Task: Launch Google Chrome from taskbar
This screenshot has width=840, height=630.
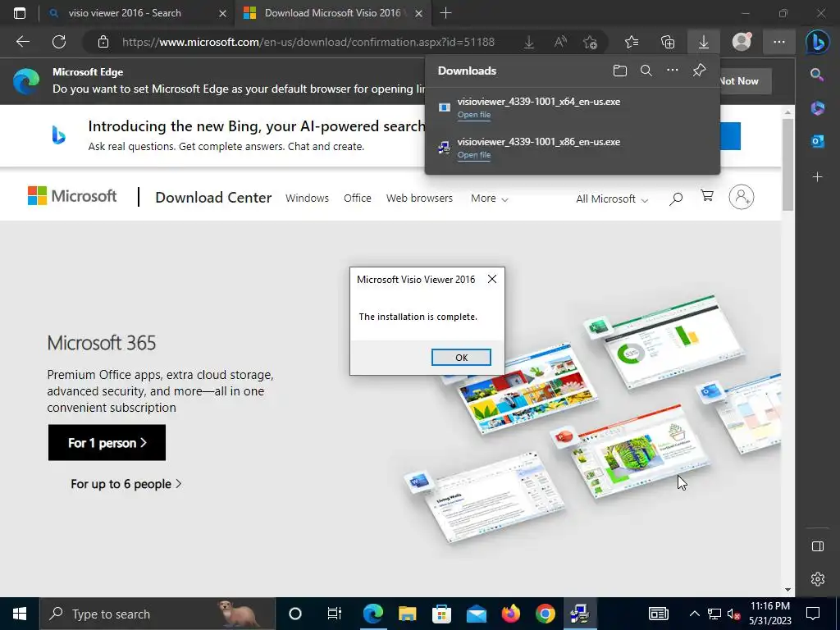Action: pos(546,614)
